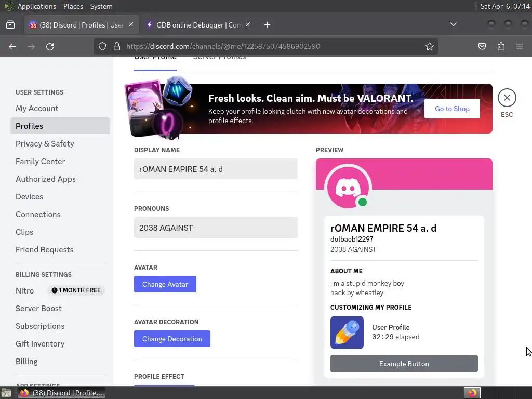Open Friend Requests settings

tap(60, 249)
